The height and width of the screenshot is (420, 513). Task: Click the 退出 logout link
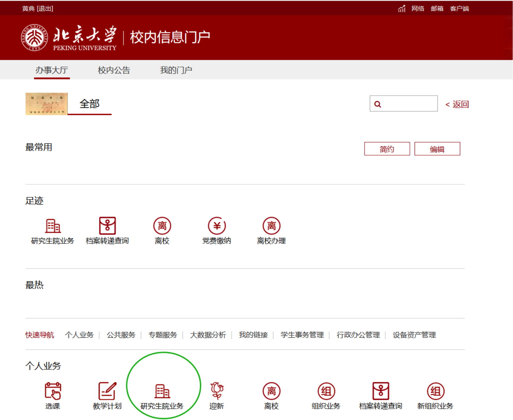coord(45,9)
